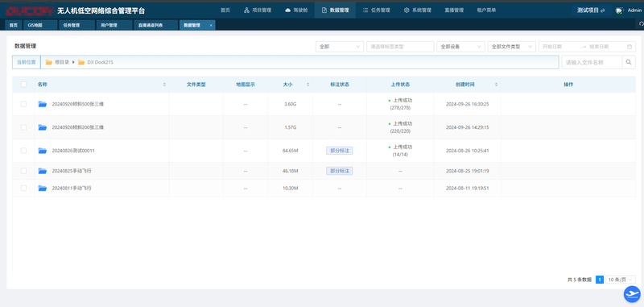Check the row 20240926倾斜500张三维

[x=23, y=104]
